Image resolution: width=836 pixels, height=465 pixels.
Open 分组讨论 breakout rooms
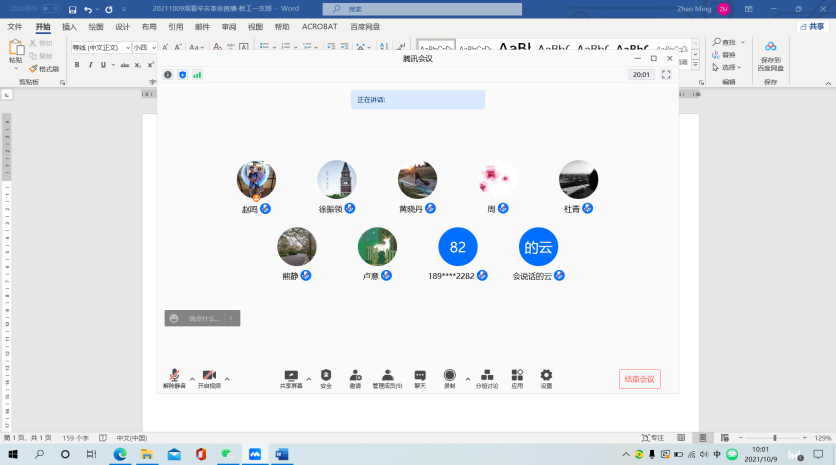click(x=487, y=375)
